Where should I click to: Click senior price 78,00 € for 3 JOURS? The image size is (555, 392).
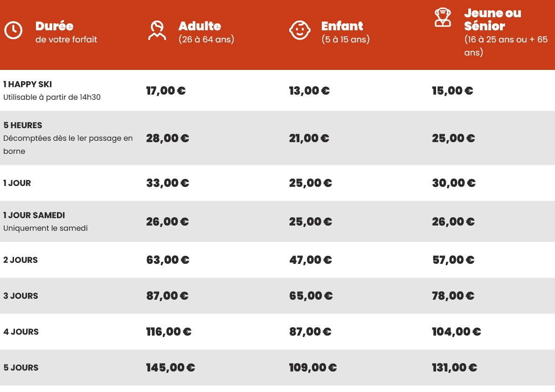coord(453,296)
